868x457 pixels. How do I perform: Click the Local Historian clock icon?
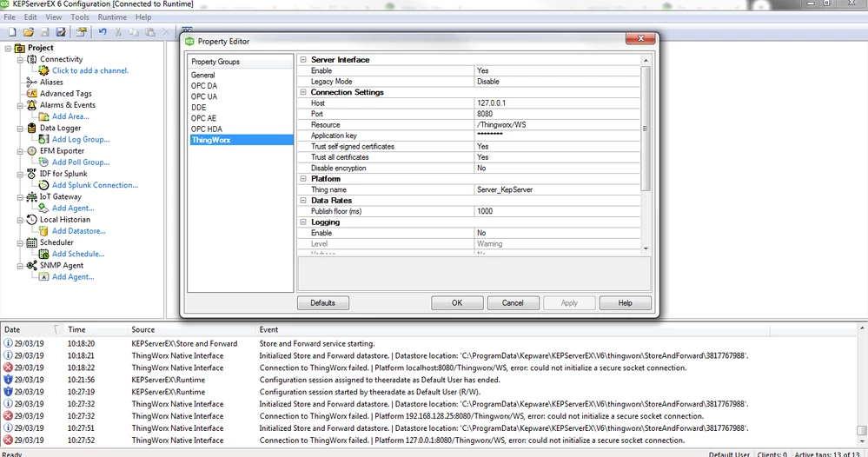tap(31, 220)
